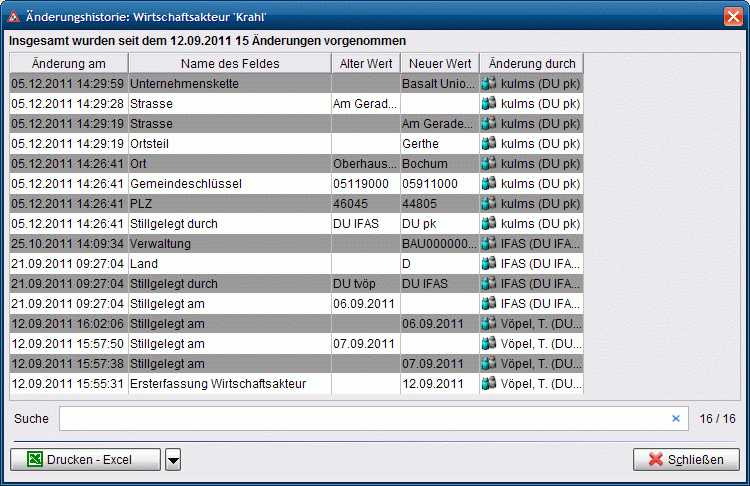Image resolution: width=750 pixels, height=486 pixels.
Task: Click user icon in Verwaltung row
Action: tap(489, 244)
